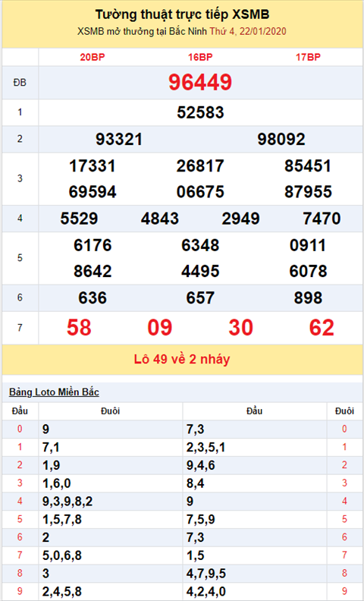Click the 16BP ticket code
The height and width of the screenshot is (601, 364).
click(x=200, y=58)
